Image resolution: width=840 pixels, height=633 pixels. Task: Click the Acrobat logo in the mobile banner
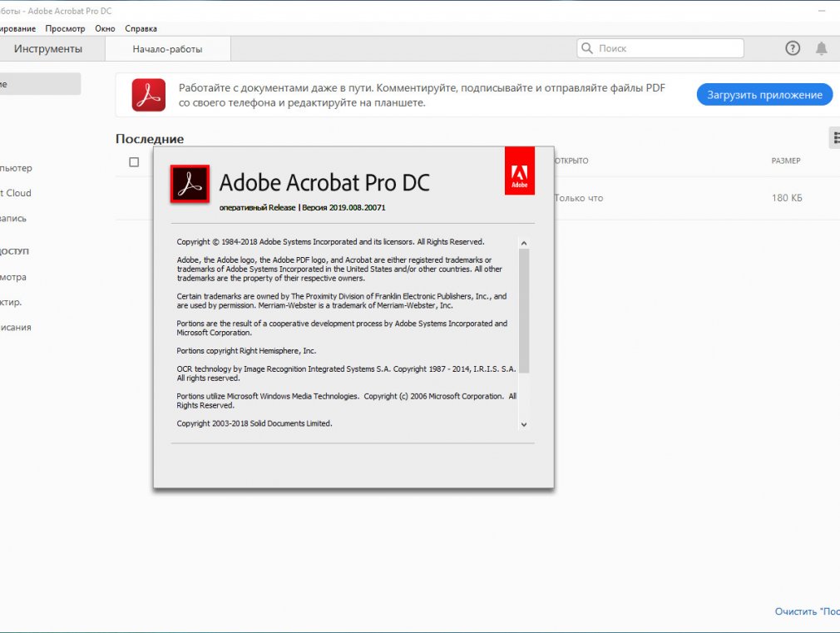click(x=148, y=95)
